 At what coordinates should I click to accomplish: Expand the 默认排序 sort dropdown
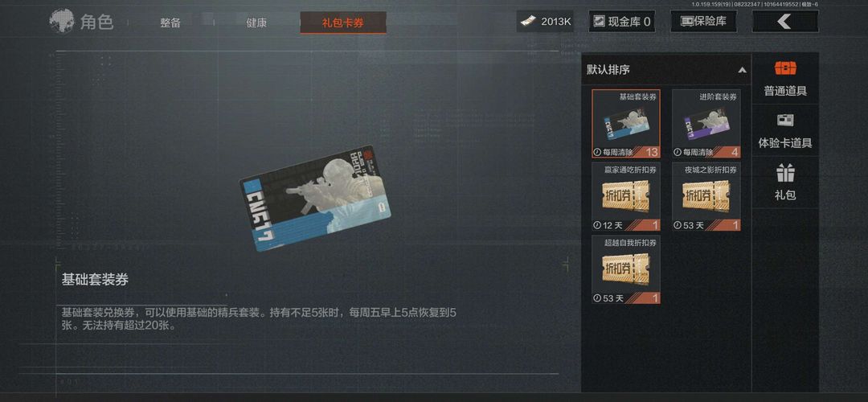point(666,70)
